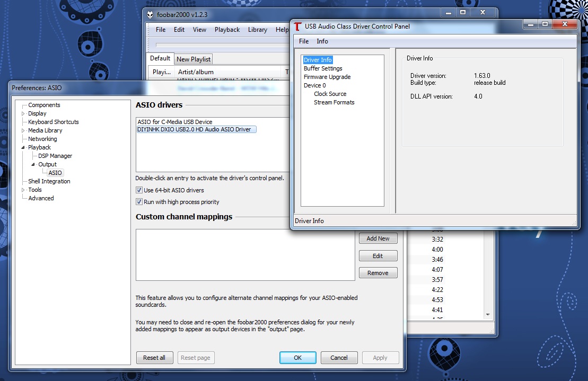Expand the Media Library tree node

tap(23, 130)
